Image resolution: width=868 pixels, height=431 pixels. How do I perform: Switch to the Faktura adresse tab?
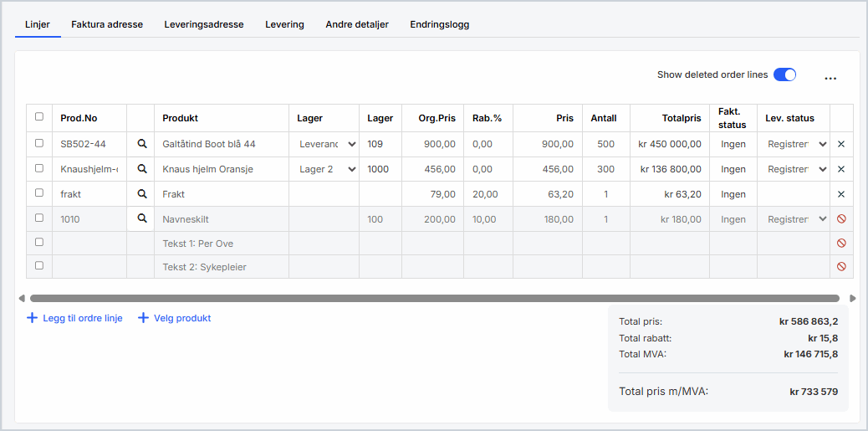coord(107,24)
